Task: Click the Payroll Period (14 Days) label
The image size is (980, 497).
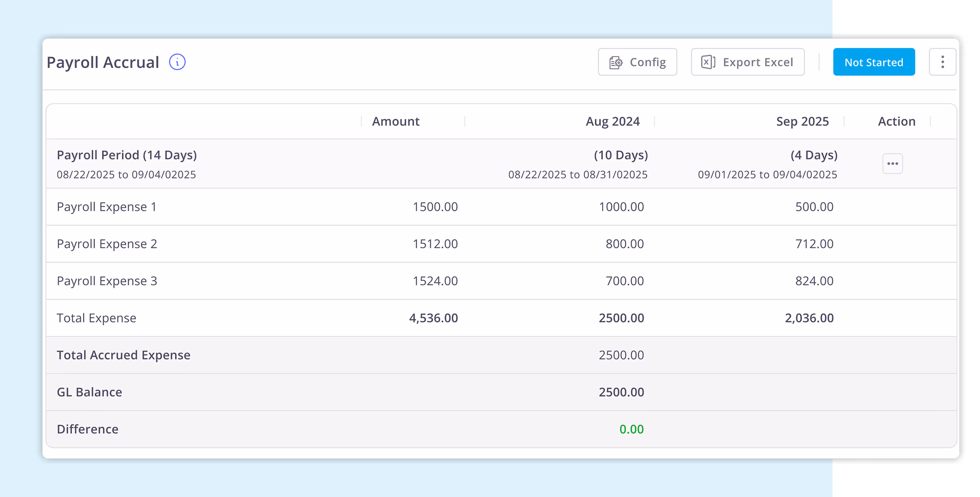Action: click(127, 155)
